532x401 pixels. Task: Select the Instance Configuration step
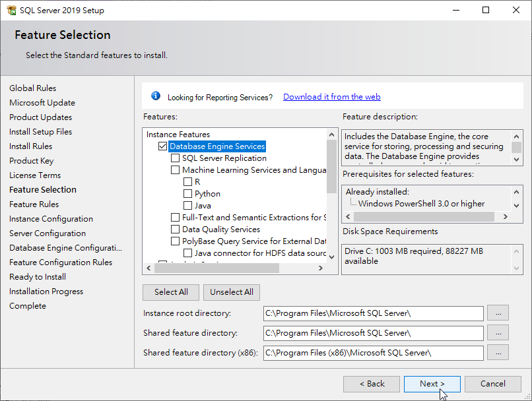pyautogui.click(x=51, y=219)
